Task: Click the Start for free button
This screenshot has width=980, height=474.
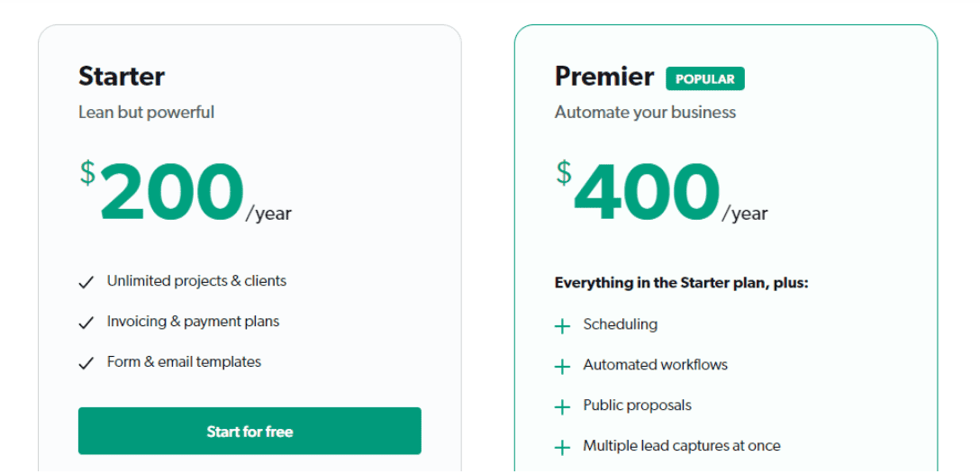Action: tap(250, 431)
